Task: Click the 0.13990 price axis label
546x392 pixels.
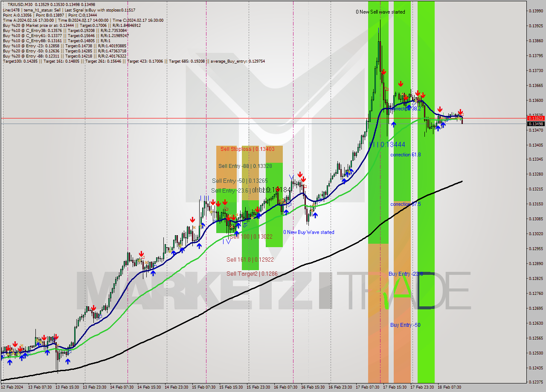Action: (536, 11)
